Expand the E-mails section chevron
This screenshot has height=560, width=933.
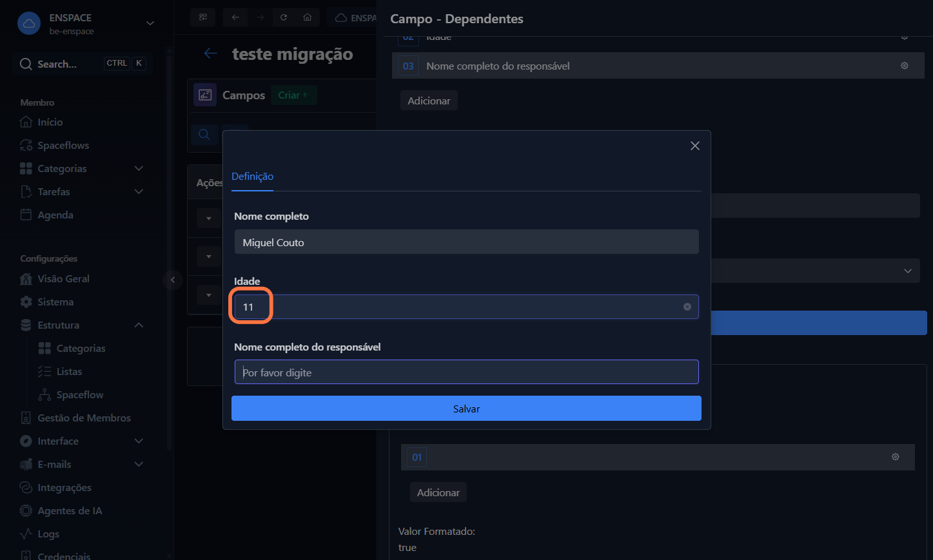click(139, 464)
